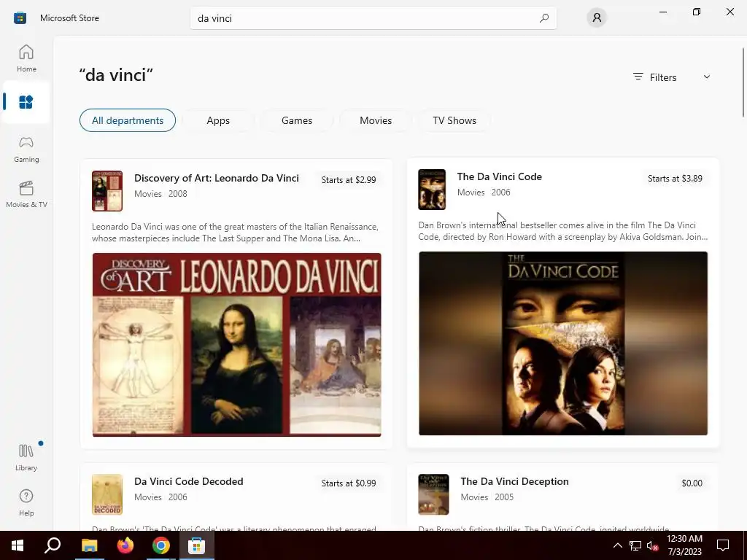747x560 pixels.
Task: Open the user account profile icon
Action: pyautogui.click(x=597, y=18)
